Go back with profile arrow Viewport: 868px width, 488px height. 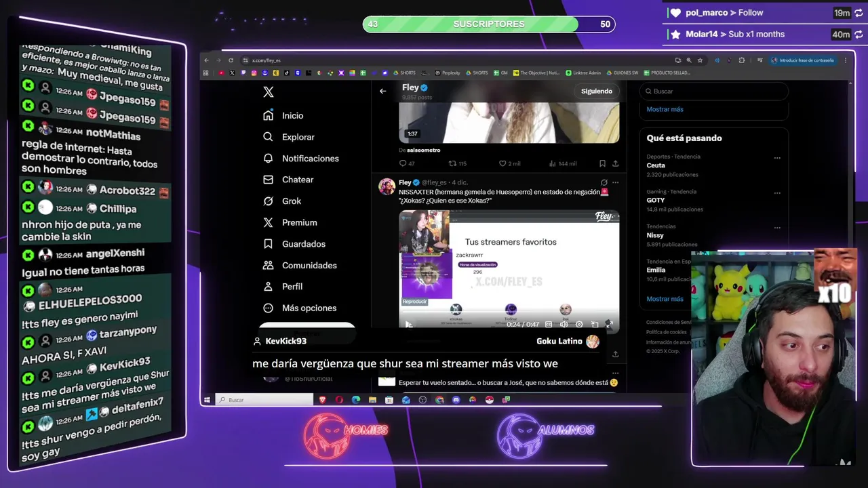click(x=383, y=91)
